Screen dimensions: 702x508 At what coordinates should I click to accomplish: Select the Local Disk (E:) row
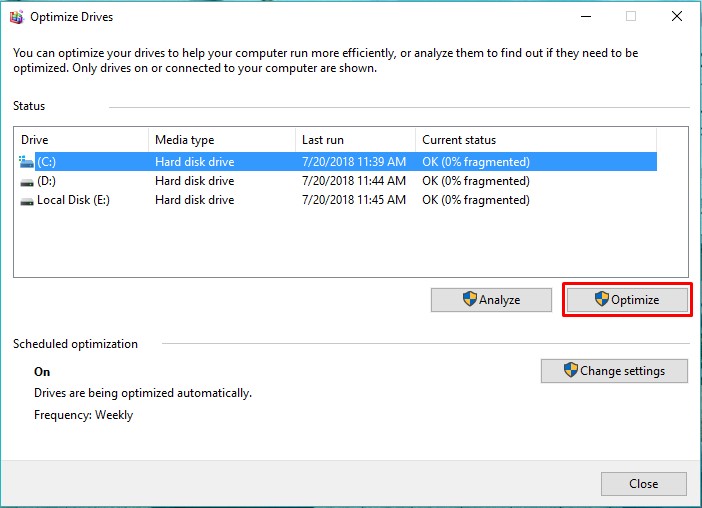click(x=338, y=200)
